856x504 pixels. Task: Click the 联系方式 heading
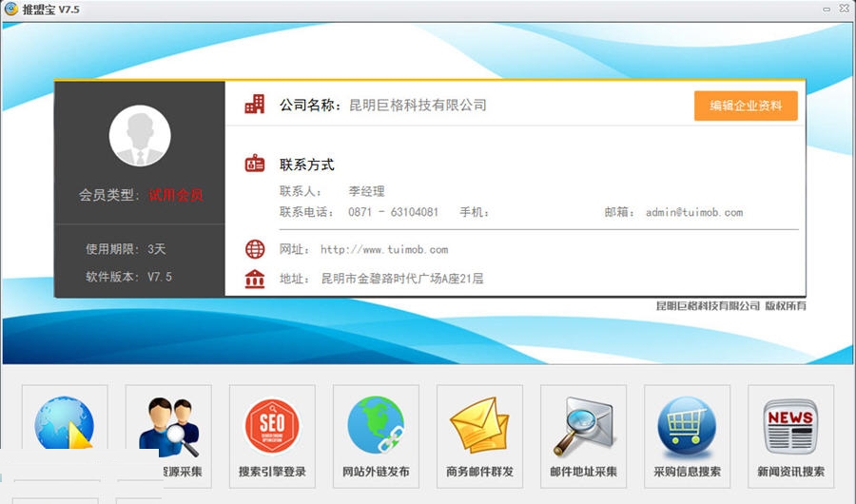(307, 165)
